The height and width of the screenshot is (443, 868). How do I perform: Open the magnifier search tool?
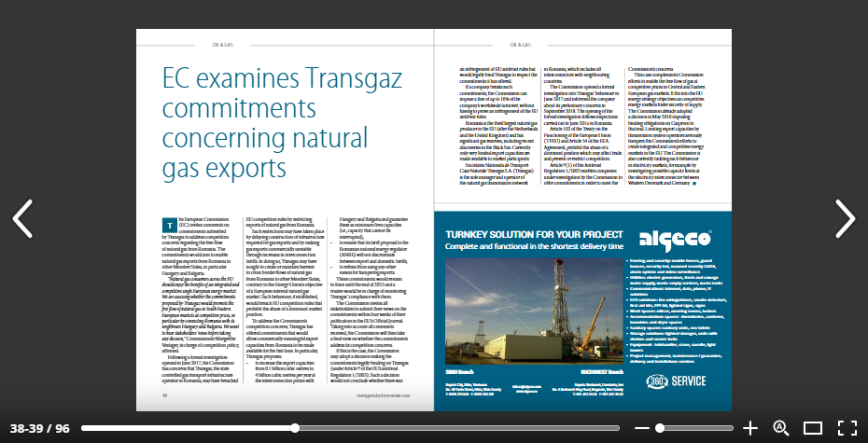[781, 428]
